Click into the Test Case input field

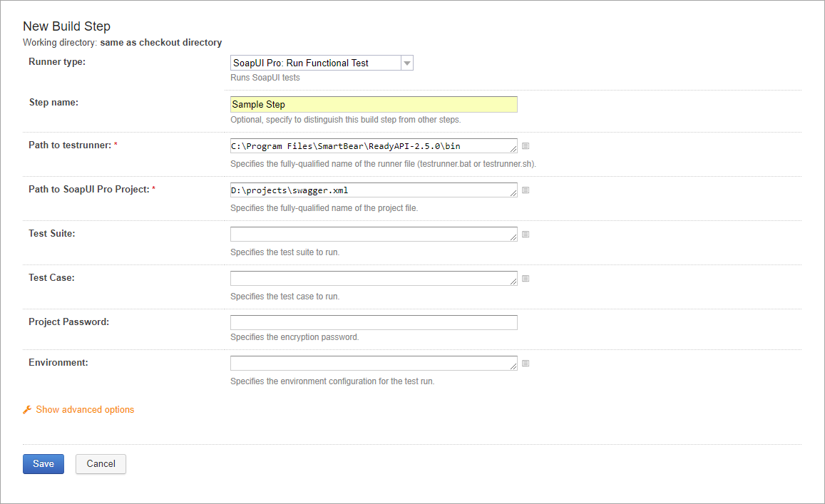click(374, 278)
